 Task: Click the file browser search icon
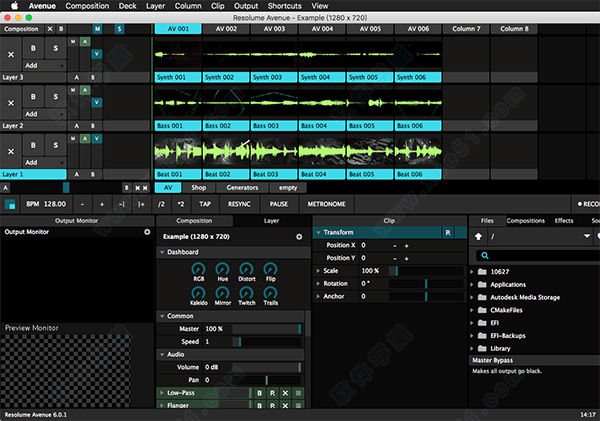485,256
